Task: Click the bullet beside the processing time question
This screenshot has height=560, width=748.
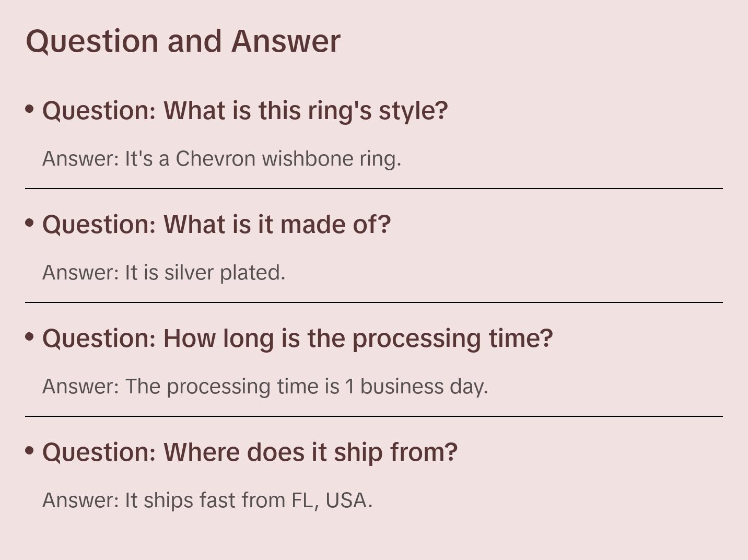Action: pyautogui.click(x=30, y=336)
